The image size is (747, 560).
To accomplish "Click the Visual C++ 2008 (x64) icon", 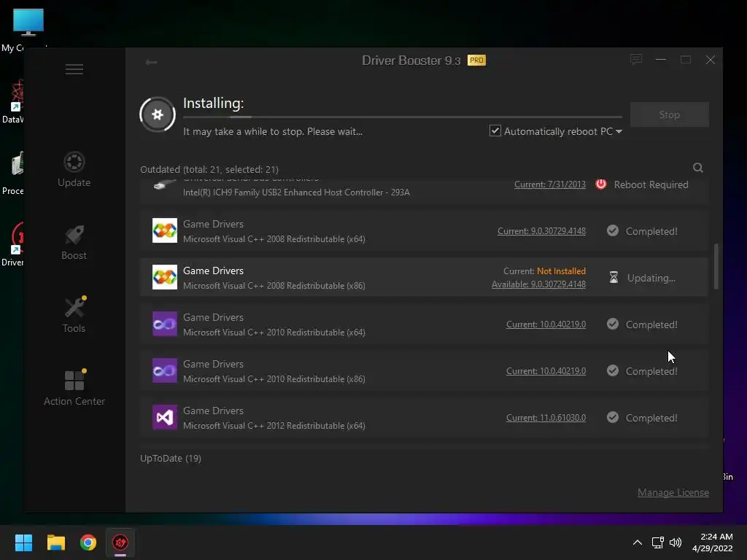I will pos(165,230).
